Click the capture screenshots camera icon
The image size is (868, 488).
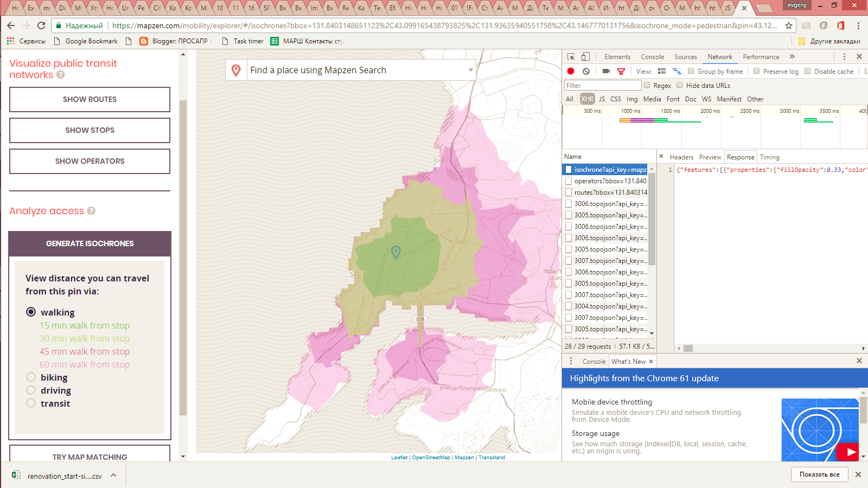click(x=607, y=71)
